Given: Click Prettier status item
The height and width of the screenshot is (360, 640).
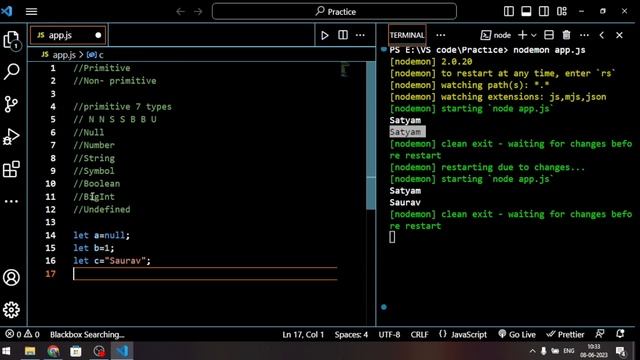Looking at the screenshot, I should pyautogui.click(x=565, y=334).
